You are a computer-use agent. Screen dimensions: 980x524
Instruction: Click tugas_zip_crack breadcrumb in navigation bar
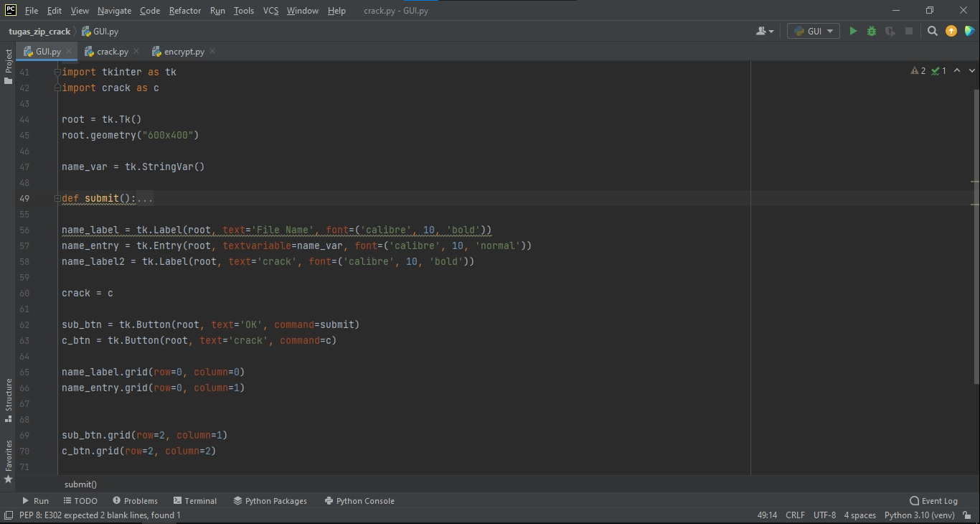39,32
